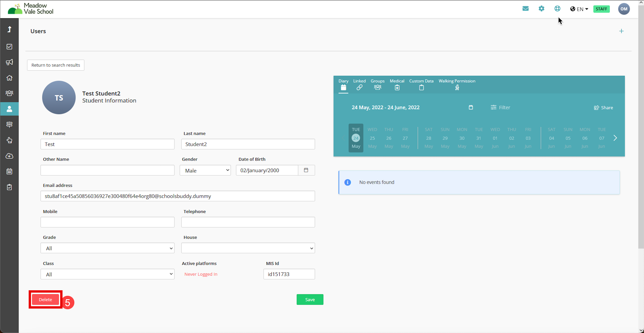
Task: Expand the Gender dropdown
Action: (205, 170)
